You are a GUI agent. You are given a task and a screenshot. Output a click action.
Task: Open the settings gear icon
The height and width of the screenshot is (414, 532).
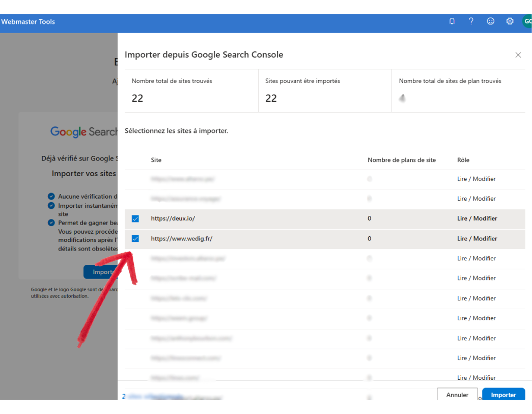click(510, 21)
